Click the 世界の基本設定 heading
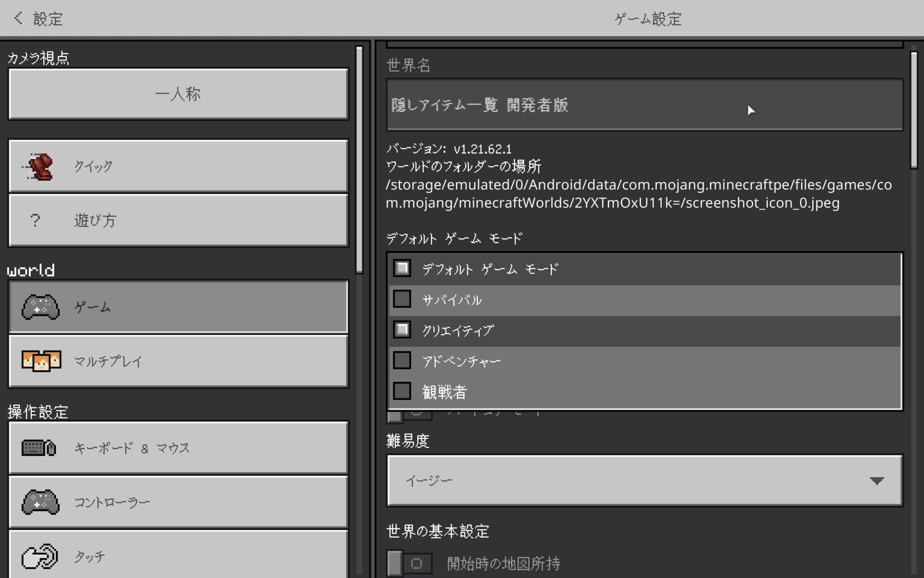The height and width of the screenshot is (578, 924). pos(437,531)
